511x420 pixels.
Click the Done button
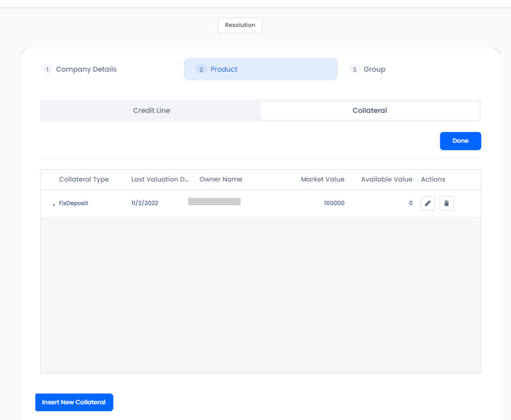[x=460, y=141]
